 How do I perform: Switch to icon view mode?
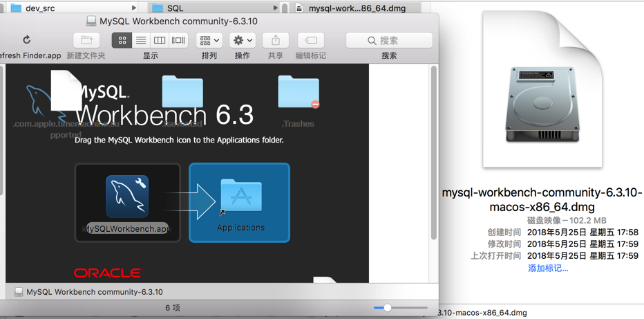coord(122,40)
